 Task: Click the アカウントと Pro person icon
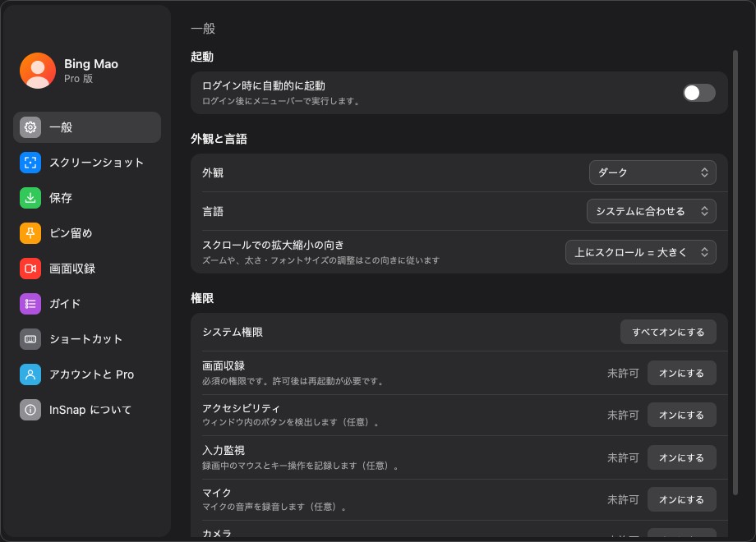(x=30, y=374)
